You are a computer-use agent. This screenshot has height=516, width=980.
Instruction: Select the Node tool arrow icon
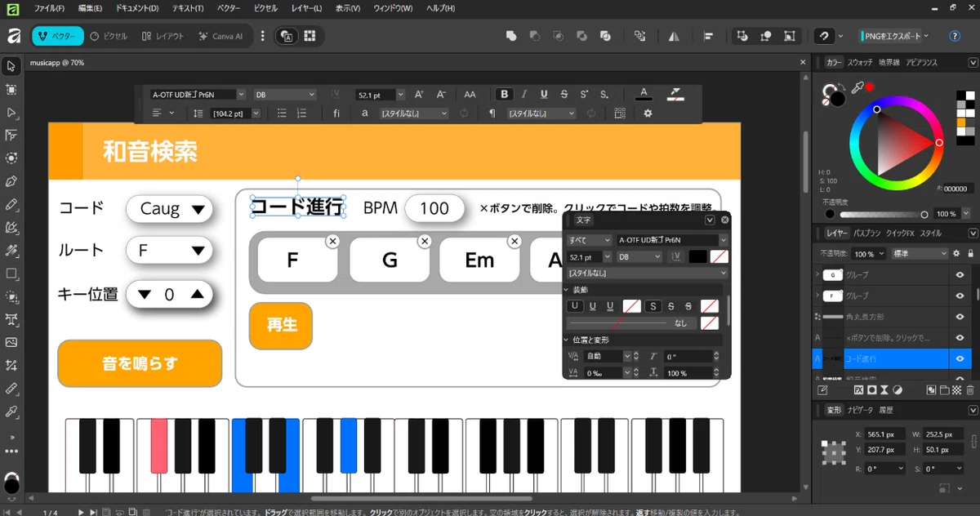[11, 113]
